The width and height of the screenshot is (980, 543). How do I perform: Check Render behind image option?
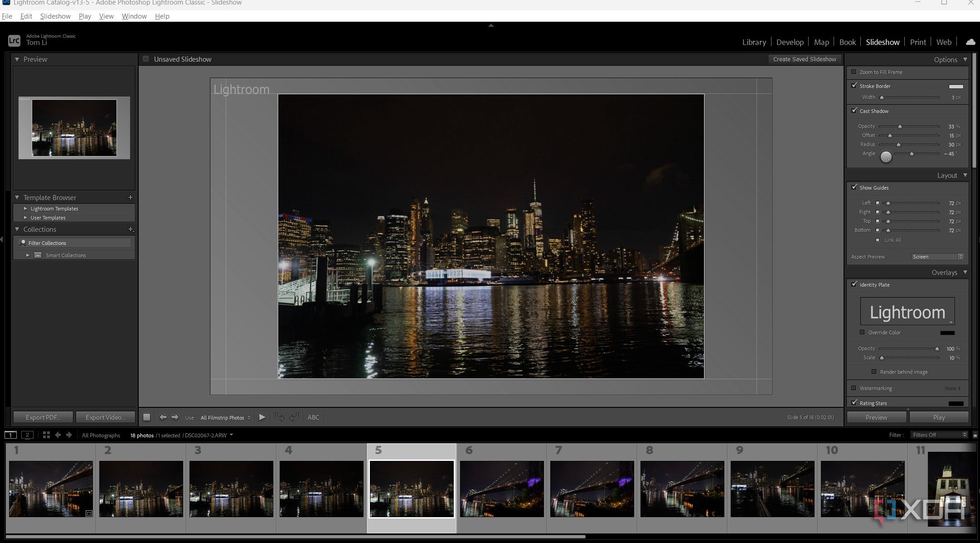click(874, 372)
